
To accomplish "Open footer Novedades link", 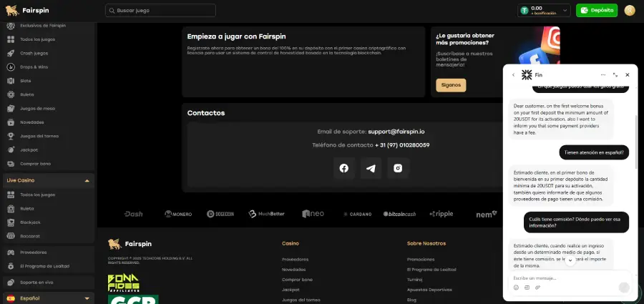I will (x=293, y=270).
